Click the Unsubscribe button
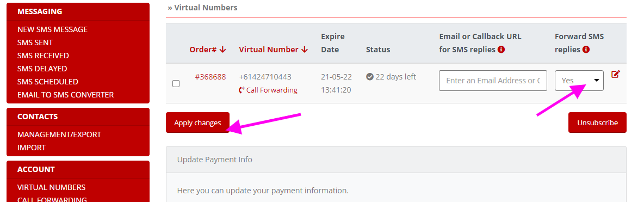Image resolution: width=644 pixels, height=202 pixels. pyautogui.click(x=597, y=123)
